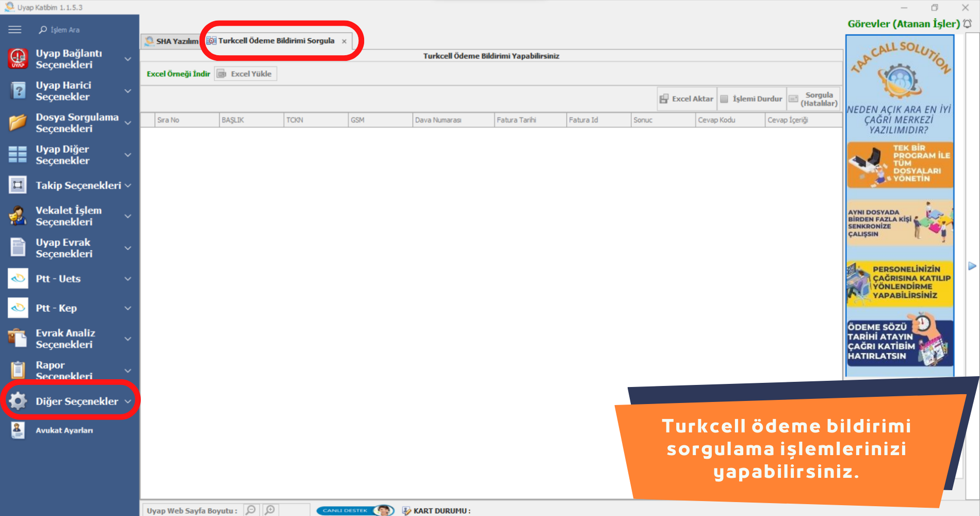Click the Ptt - Kep logo icon
Screen dimensions: 980x516
[x=18, y=308]
